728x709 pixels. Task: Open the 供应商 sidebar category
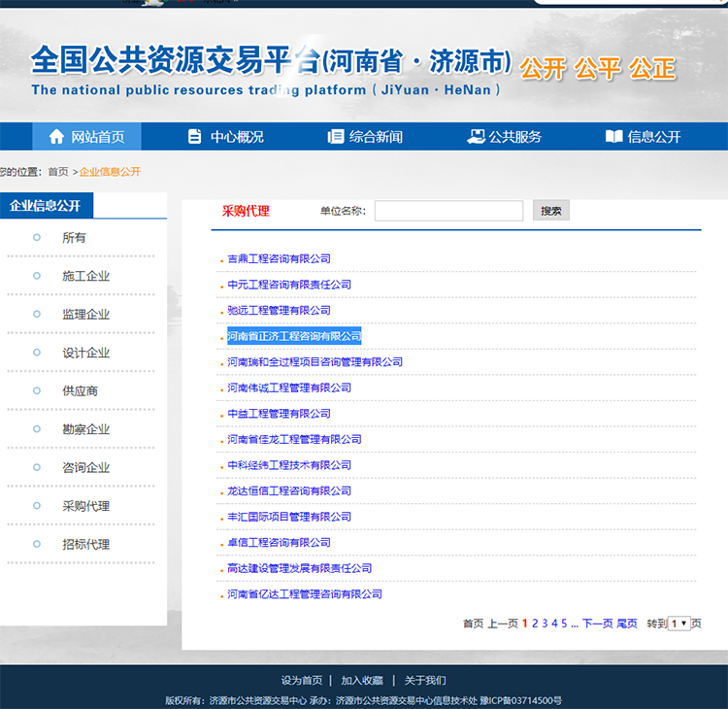click(x=80, y=391)
